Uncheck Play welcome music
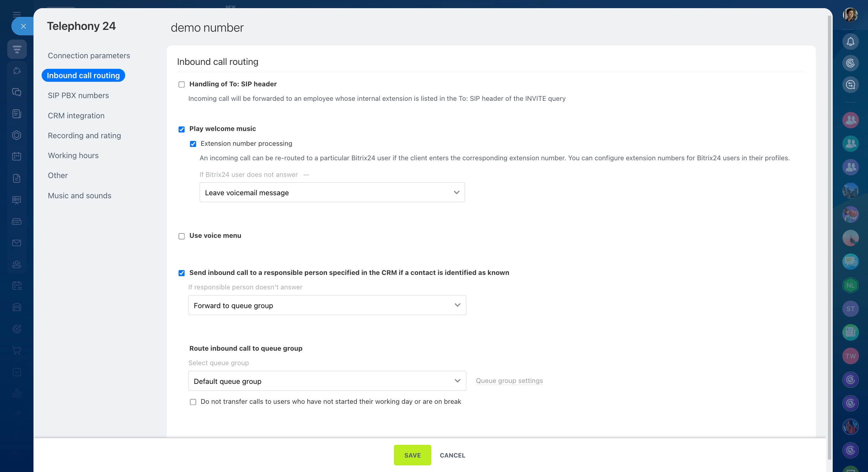The width and height of the screenshot is (868, 472). click(181, 129)
